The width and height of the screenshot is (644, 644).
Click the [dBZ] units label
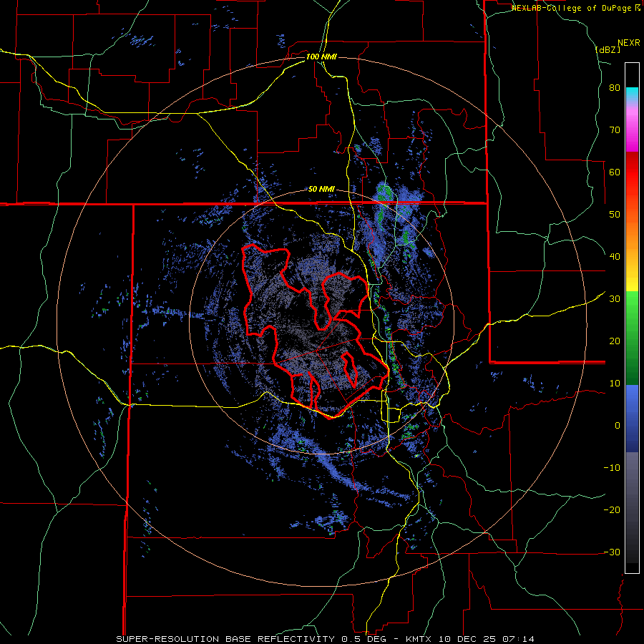(x=608, y=49)
